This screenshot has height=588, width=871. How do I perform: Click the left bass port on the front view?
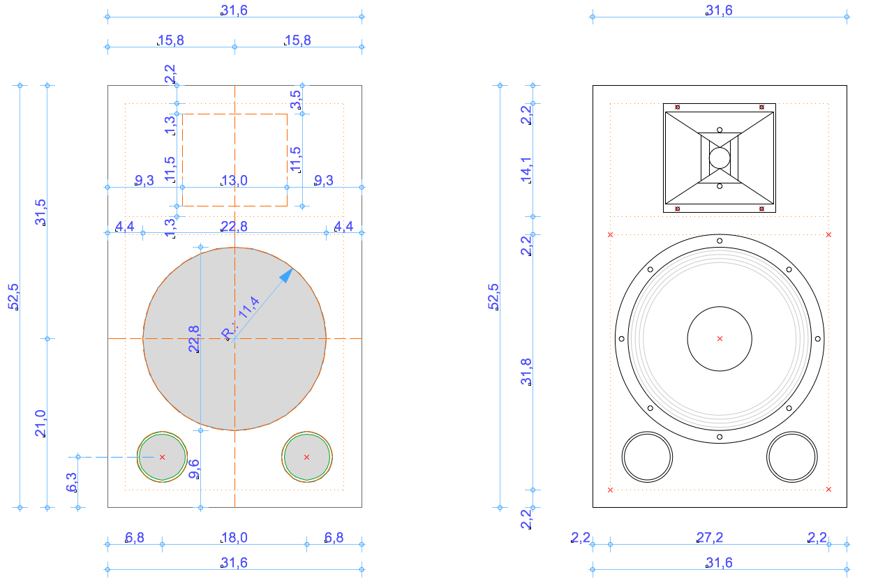point(647,457)
